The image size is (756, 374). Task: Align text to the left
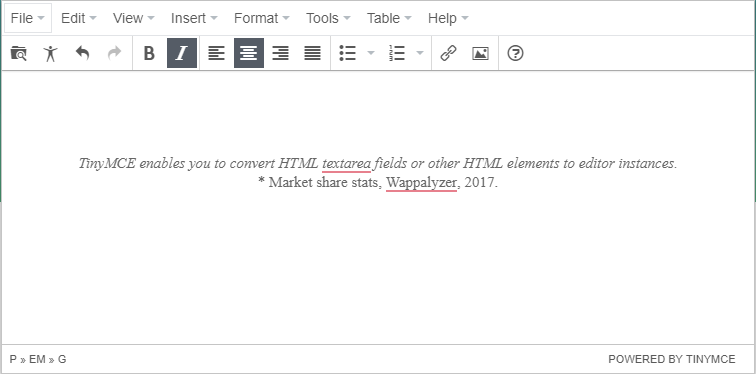pyautogui.click(x=216, y=53)
